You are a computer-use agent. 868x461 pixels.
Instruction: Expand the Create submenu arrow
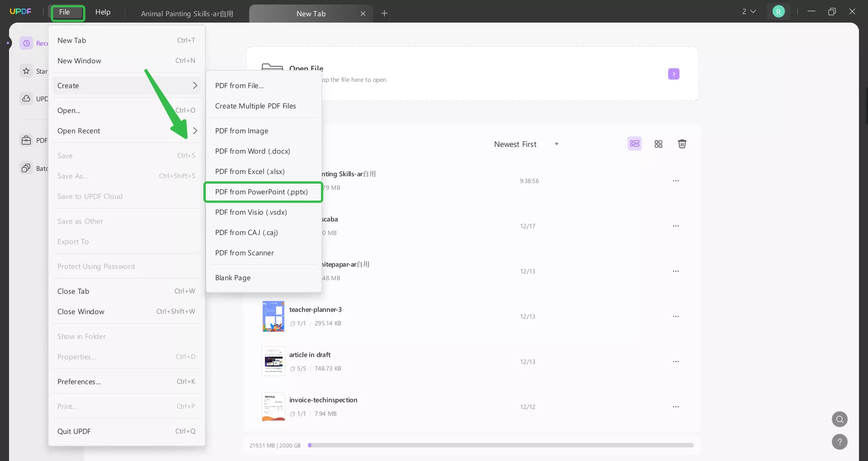pyautogui.click(x=195, y=85)
